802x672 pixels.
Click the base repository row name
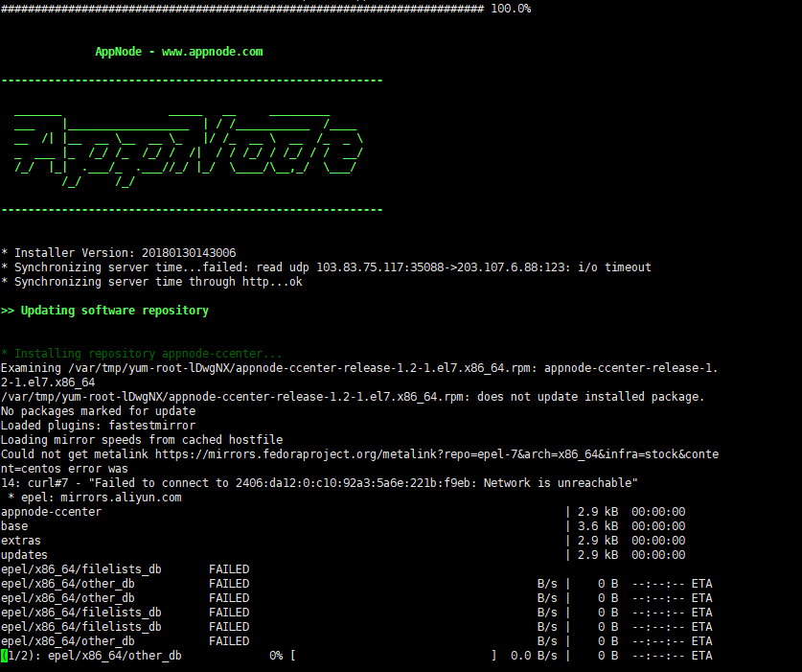click(14, 526)
